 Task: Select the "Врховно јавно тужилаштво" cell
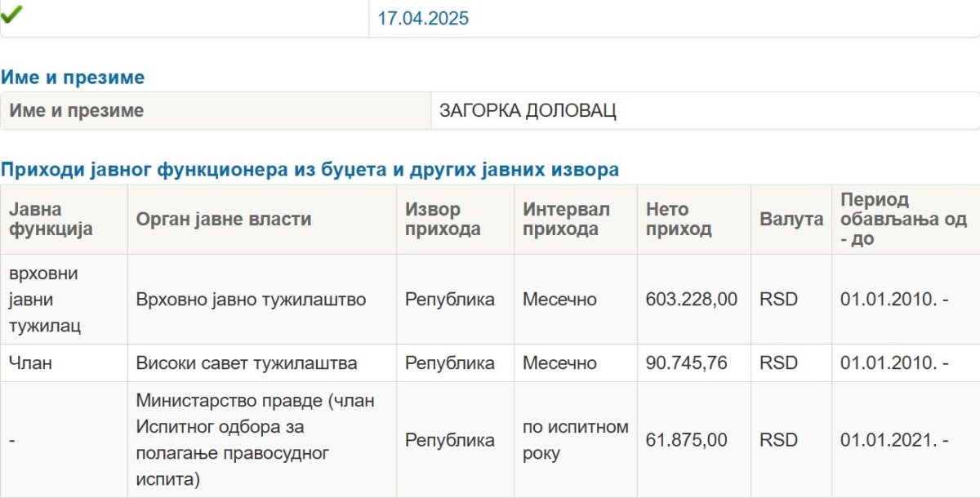pyautogui.click(x=251, y=300)
